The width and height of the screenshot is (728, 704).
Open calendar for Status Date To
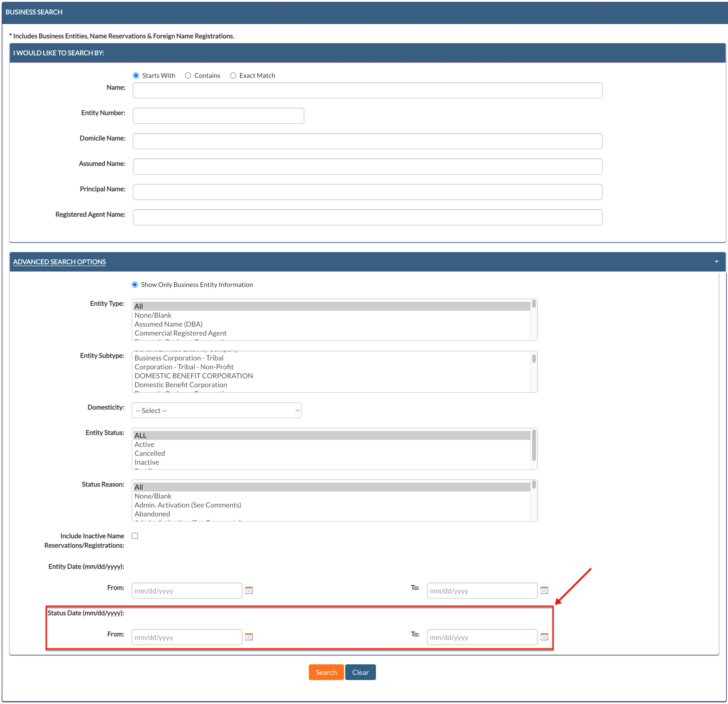pos(544,636)
